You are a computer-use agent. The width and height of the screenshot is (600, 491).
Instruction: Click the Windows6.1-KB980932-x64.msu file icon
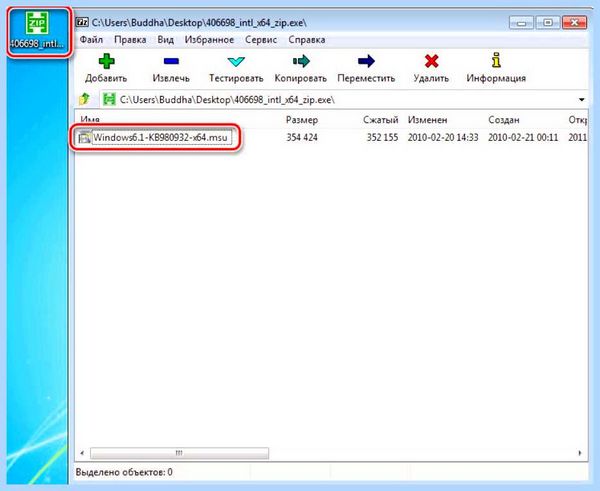pos(85,137)
